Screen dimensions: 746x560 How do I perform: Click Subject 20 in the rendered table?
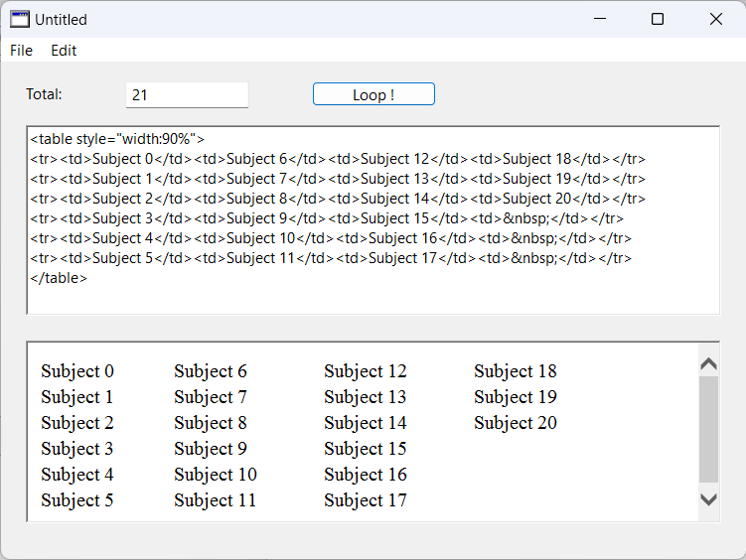click(516, 423)
